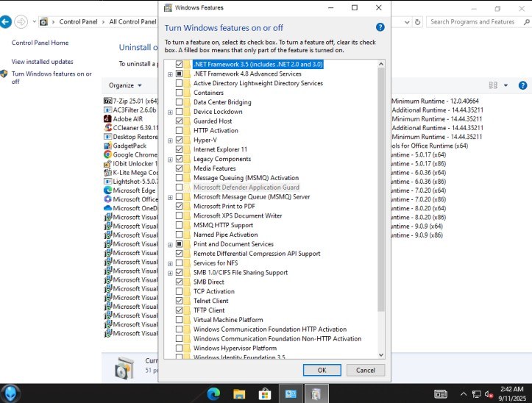This screenshot has width=532, height=403.
Task: Expand Services for NFS node
Action: (x=170, y=263)
